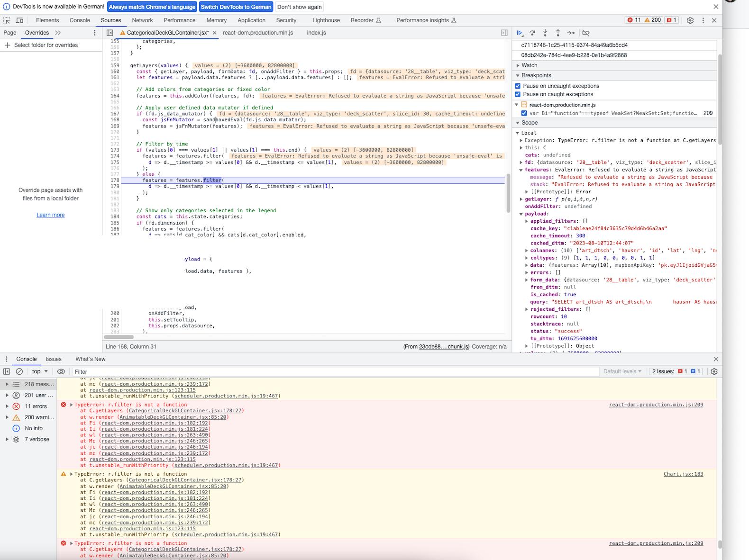Viewport: 749px width, 560px height.
Task: Close the CategoricalDeckGLContainer.jsx tab
Action: click(x=214, y=33)
